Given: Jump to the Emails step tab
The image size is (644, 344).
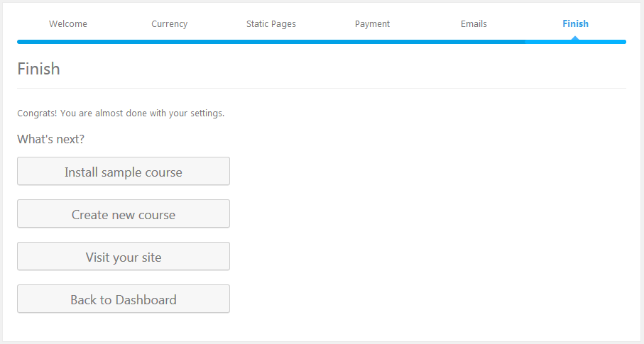Looking at the screenshot, I should pos(474,24).
